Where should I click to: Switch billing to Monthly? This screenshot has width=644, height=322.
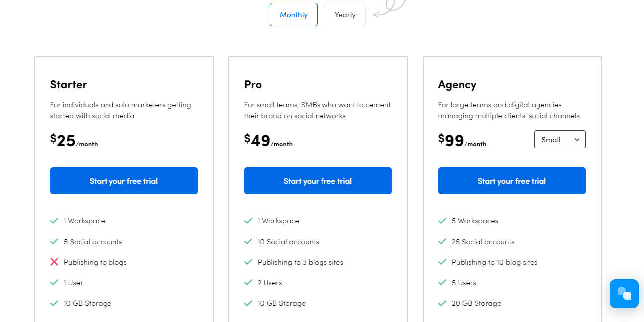(294, 15)
